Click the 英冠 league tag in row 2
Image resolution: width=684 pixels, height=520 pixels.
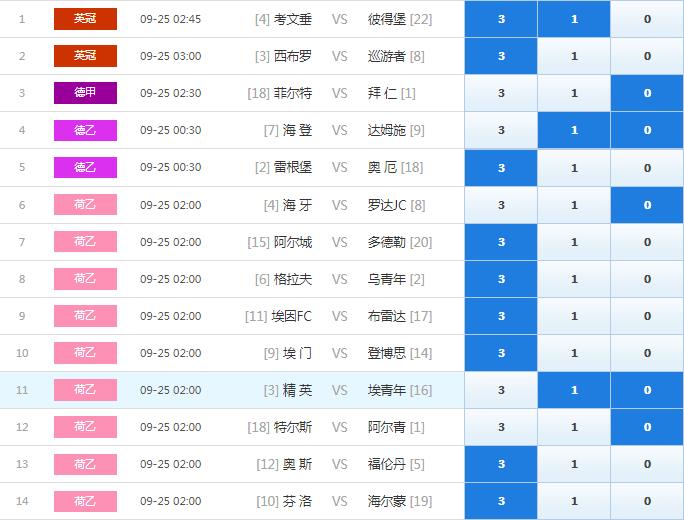click(x=85, y=56)
